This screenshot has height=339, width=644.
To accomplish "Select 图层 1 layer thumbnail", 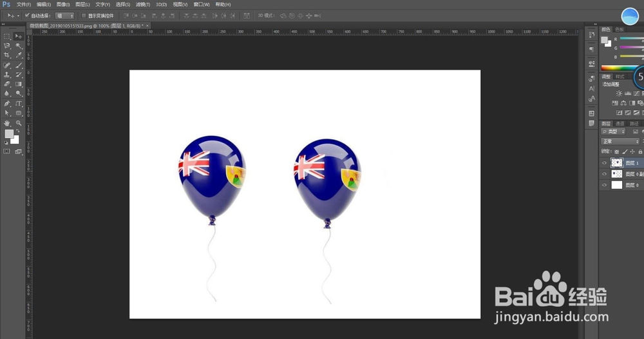I will [616, 163].
